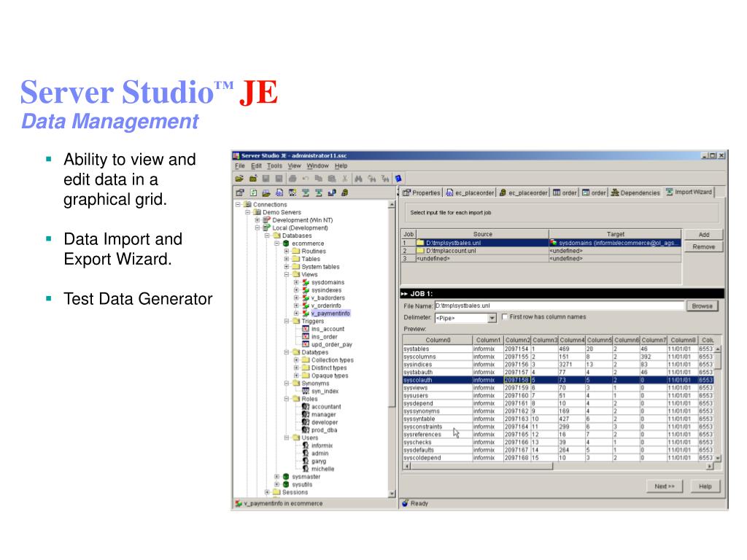Open the View menu
Image resolution: width=747 pixels, height=560 pixels.
coord(295,166)
